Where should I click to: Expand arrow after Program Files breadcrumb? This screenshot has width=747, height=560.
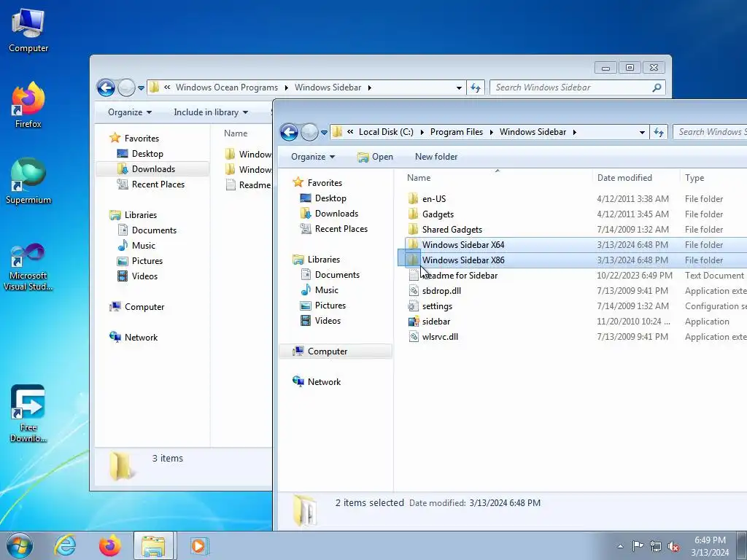(491, 133)
